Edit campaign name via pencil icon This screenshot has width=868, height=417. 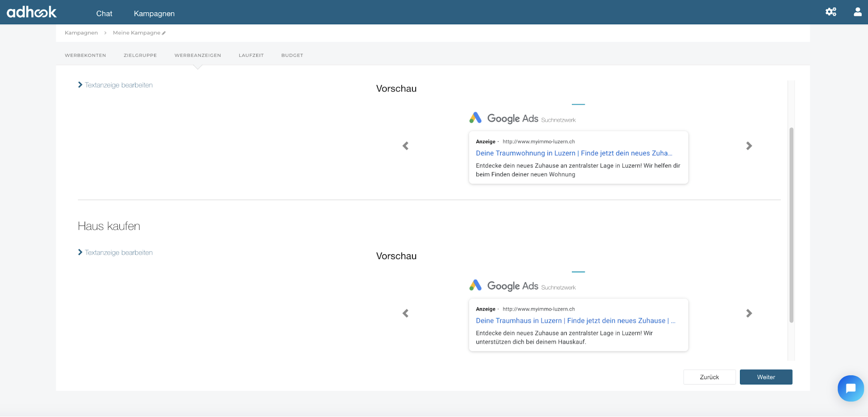pyautogui.click(x=164, y=33)
